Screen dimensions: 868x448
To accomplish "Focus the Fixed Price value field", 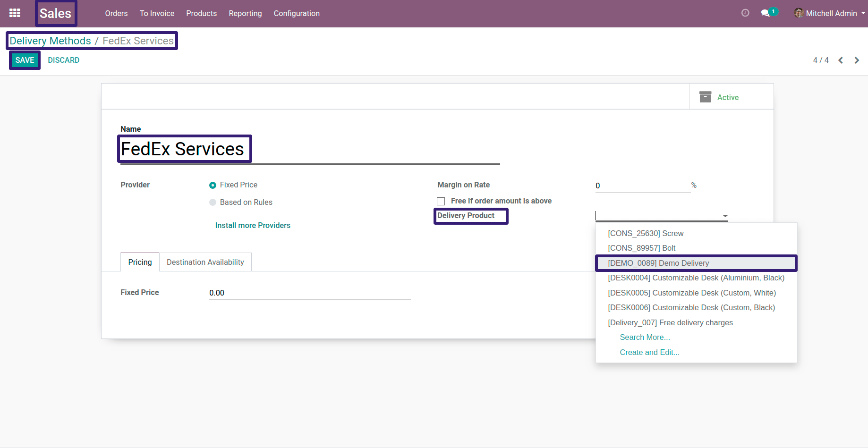I will tap(310, 293).
